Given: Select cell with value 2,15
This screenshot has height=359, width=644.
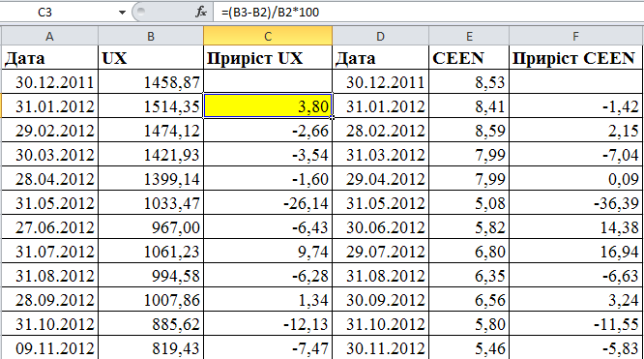Looking at the screenshot, I should (575, 131).
